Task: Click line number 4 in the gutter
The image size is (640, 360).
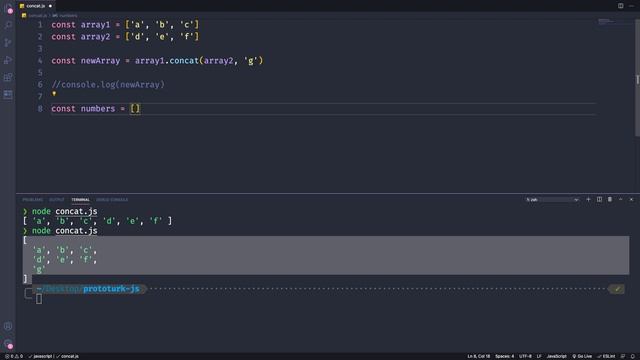Action: pyautogui.click(x=40, y=61)
